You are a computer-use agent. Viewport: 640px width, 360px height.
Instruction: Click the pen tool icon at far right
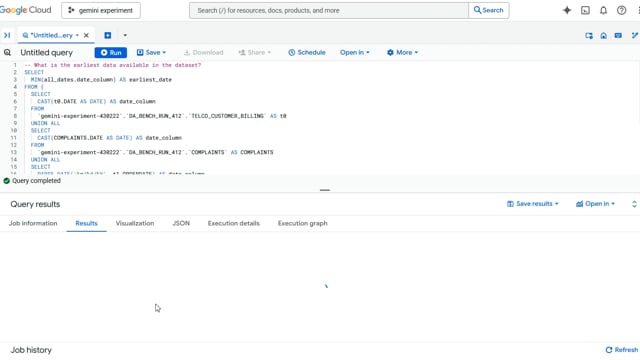(x=635, y=36)
